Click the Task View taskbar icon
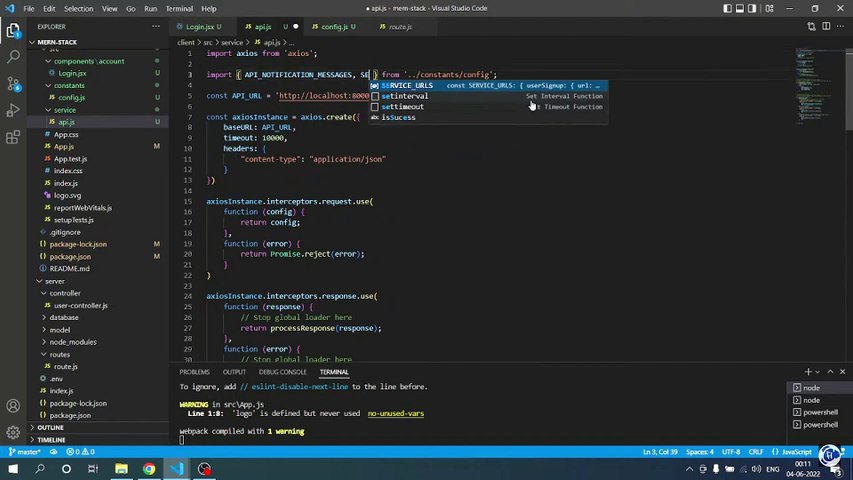Screen dimensions: 853x480 93,469
